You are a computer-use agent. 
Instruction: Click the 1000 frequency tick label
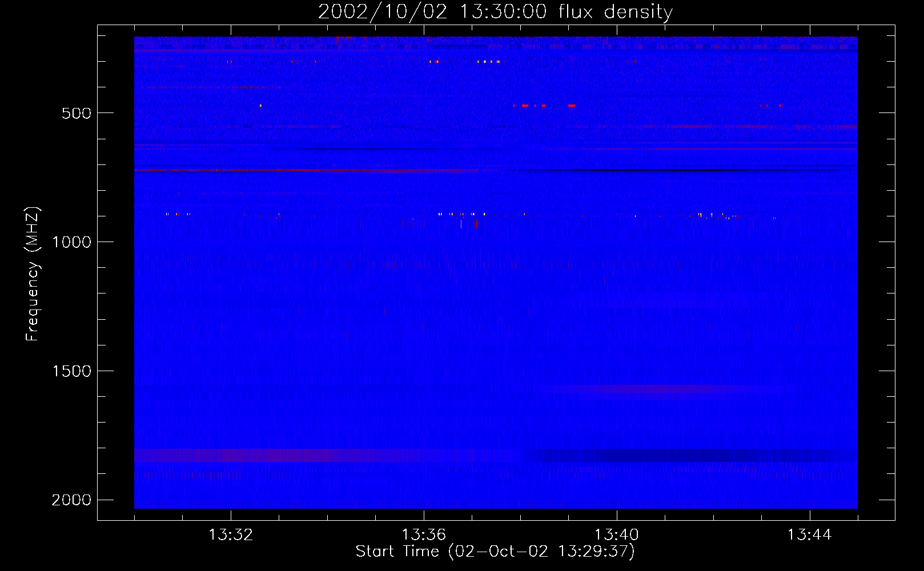71,242
